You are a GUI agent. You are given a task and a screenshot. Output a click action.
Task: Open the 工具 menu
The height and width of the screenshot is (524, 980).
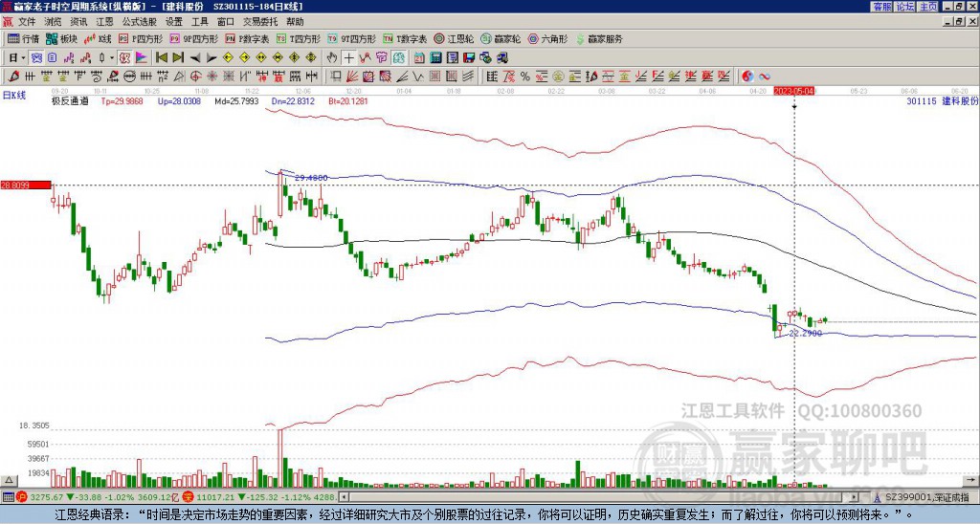200,22
